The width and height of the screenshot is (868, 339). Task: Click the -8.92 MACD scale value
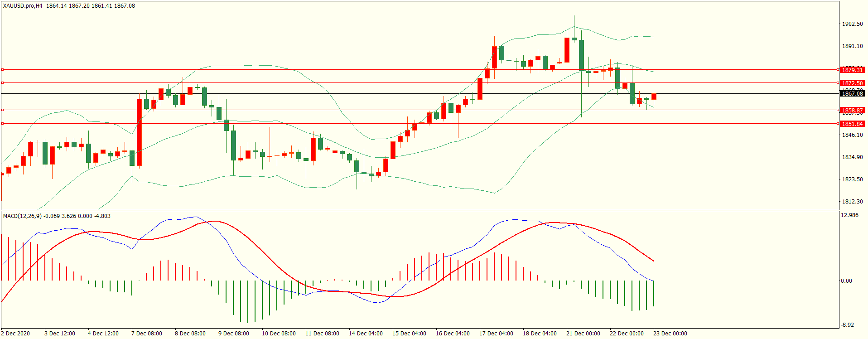click(x=848, y=325)
